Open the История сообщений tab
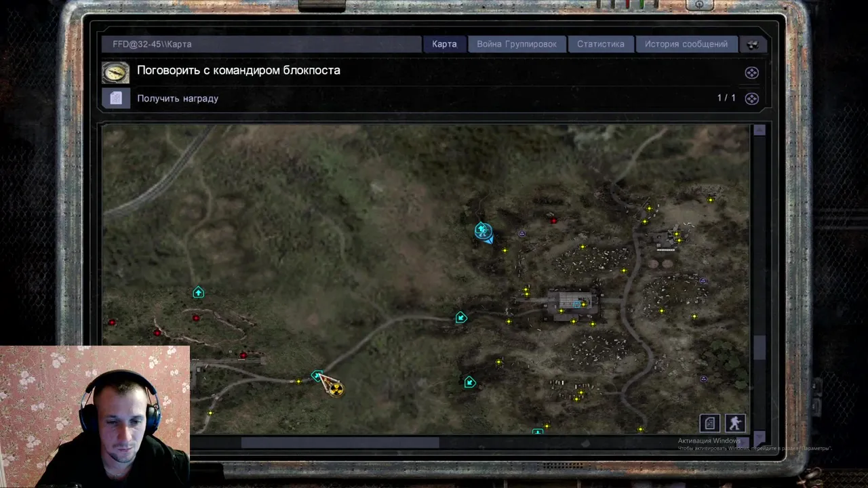 [x=686, y=44]
